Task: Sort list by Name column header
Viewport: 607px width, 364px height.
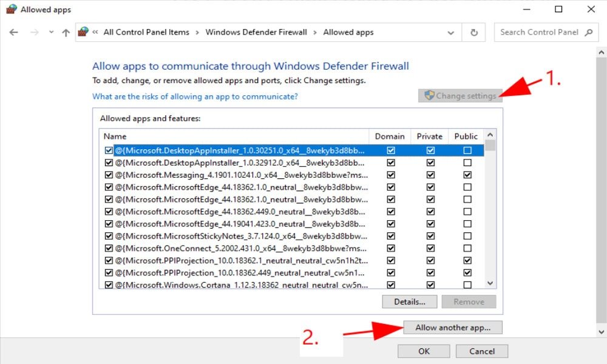Action: tap(234, 136)
